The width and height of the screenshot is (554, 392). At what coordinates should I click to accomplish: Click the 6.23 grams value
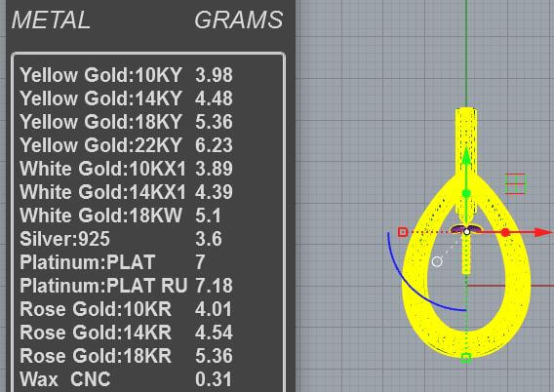click(215, 144)
